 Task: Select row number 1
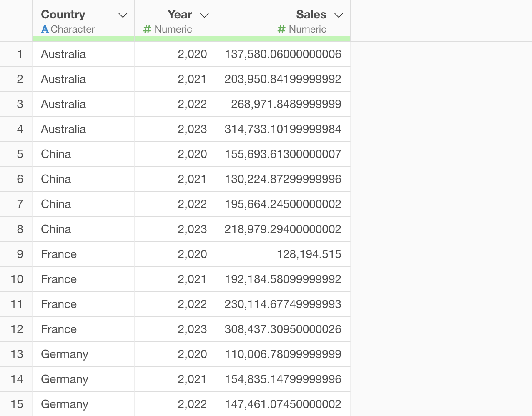pos(20,54)
